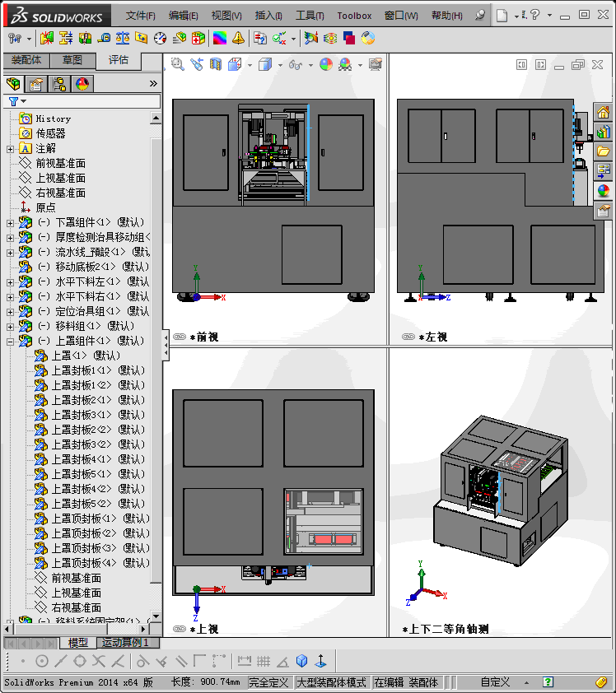
Task: Open View Palette task pane
Action: 604,171
